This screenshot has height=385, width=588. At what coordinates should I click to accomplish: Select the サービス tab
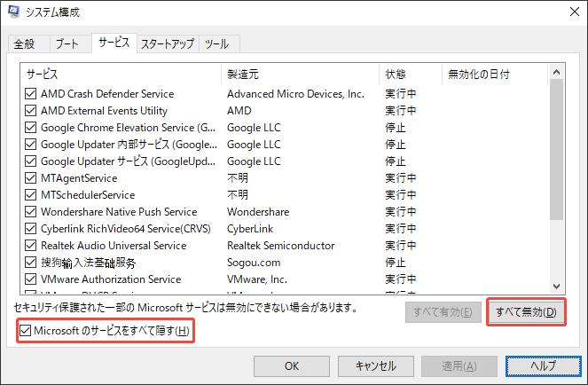click(x=114, y=43)
